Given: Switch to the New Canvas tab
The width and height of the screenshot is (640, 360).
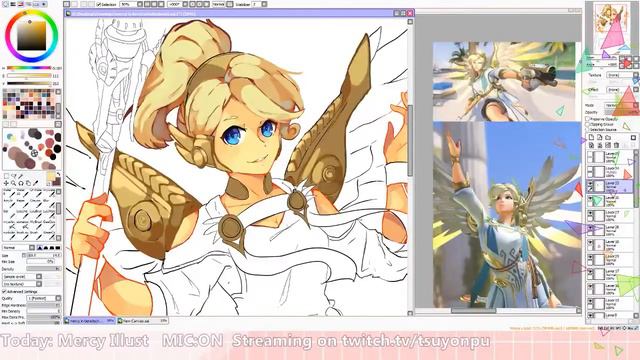Looking at the screenshot, I should tap(142, 321).
